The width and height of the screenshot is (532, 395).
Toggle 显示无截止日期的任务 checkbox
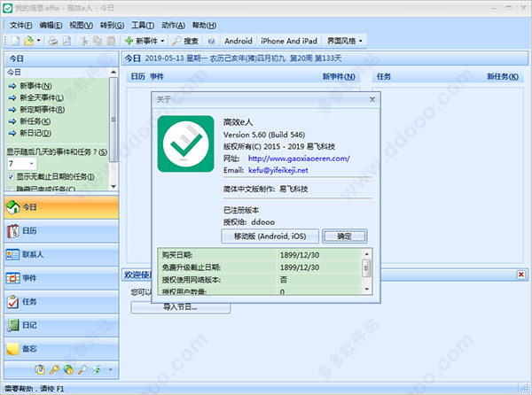coord(11,176)
